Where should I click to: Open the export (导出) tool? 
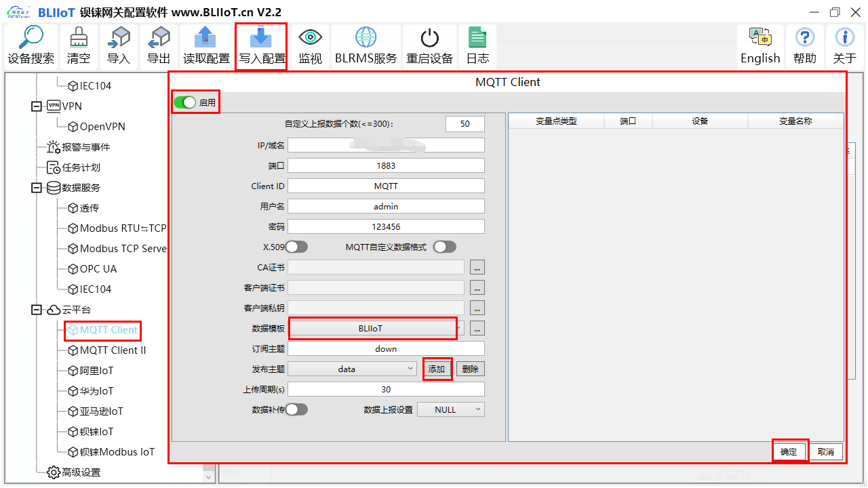click(159, 46)
